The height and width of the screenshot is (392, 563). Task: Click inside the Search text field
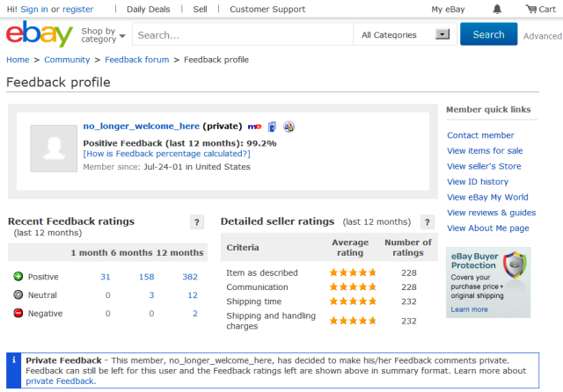coord(242,35)
